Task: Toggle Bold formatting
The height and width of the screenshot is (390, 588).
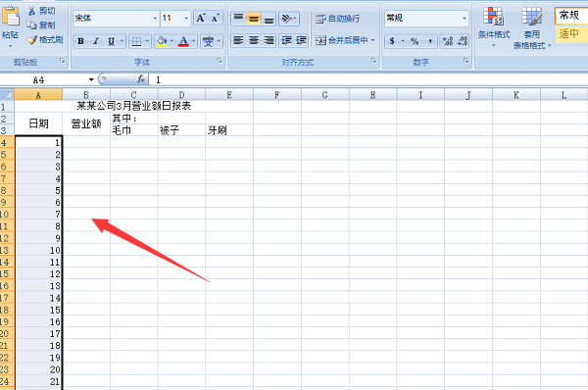Action: point(80,41)
